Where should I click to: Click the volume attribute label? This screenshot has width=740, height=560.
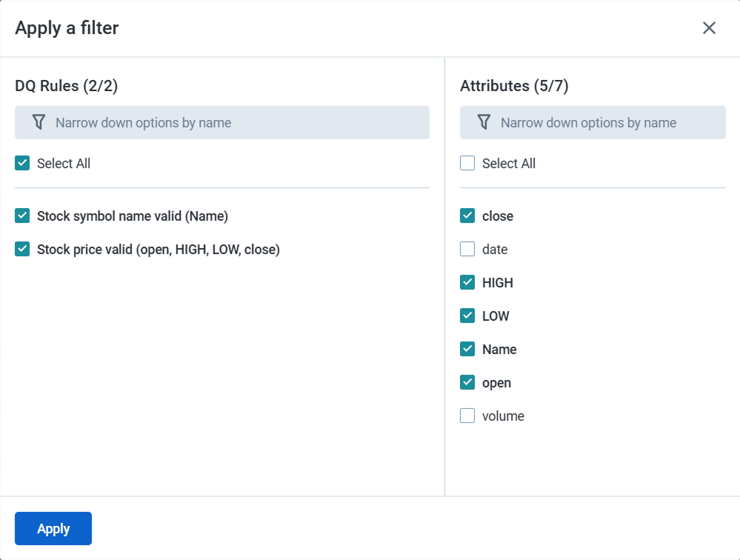[x=505, y=416]
